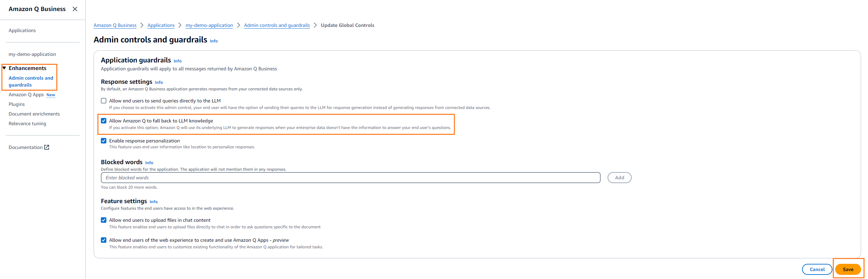Open Info link for Application guardrails
Viewport: 868px width, 279px height.
pos(178,61)
